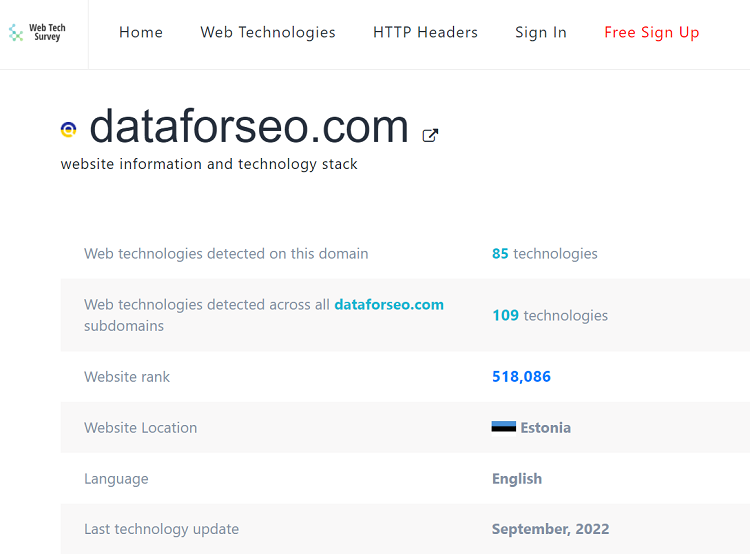
Task: Click 'Last technology update' label
Action: point(161,529)
